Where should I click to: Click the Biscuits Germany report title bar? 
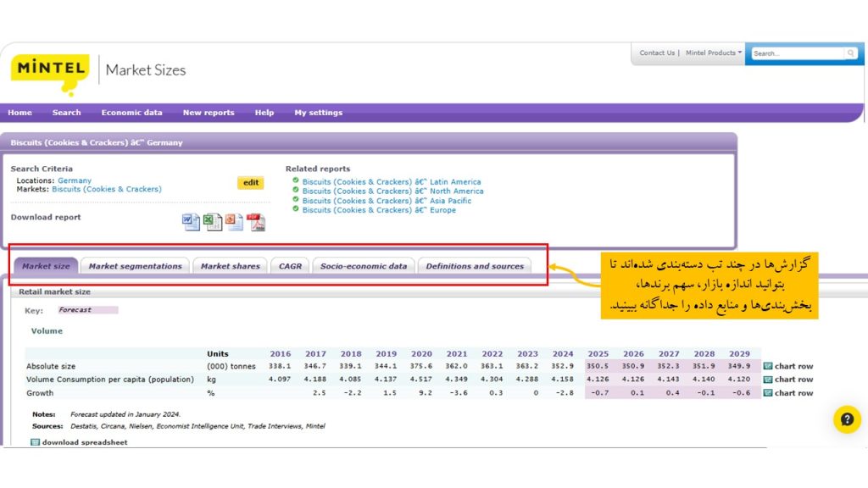click(x=369, y=142)
